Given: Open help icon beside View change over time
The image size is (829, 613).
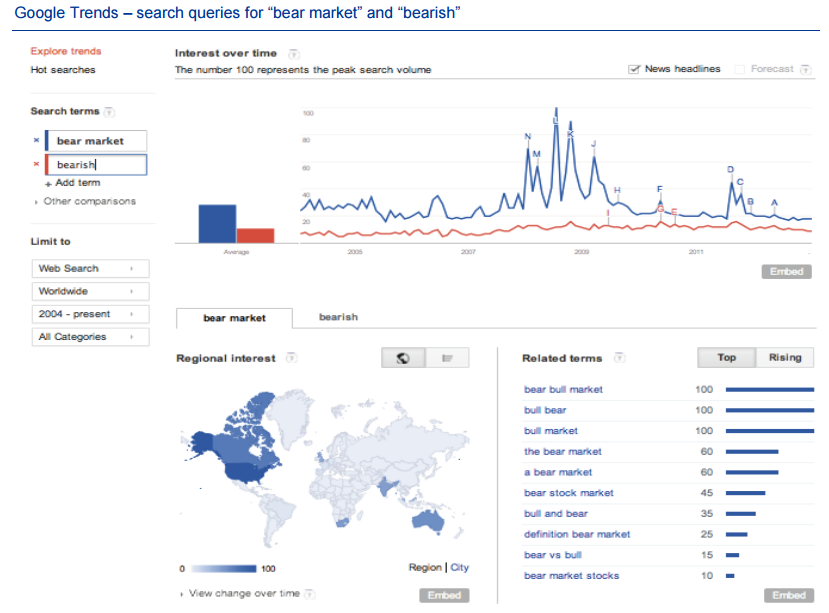Looking at the screenshot, I should (310, 594).
